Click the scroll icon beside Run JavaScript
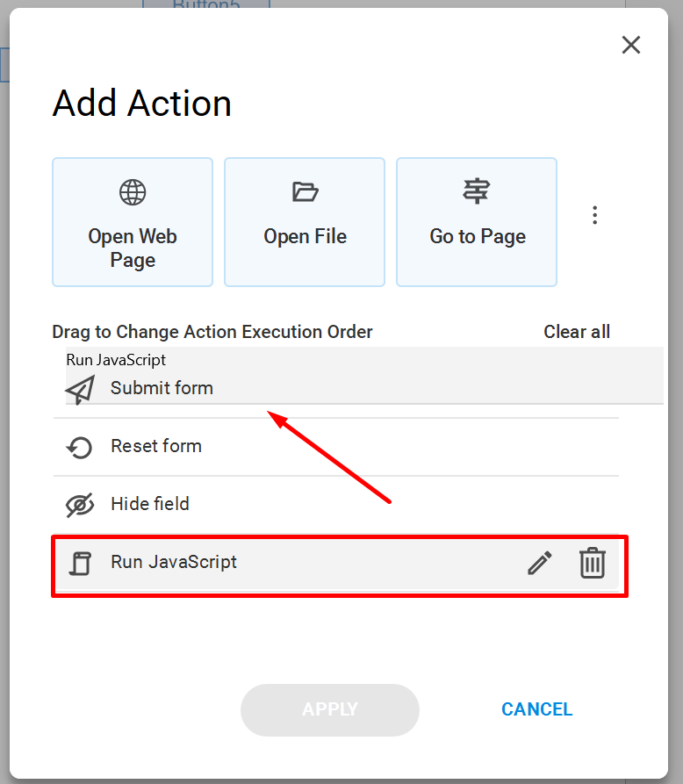 pyautogui.click(x=80, y=564)
